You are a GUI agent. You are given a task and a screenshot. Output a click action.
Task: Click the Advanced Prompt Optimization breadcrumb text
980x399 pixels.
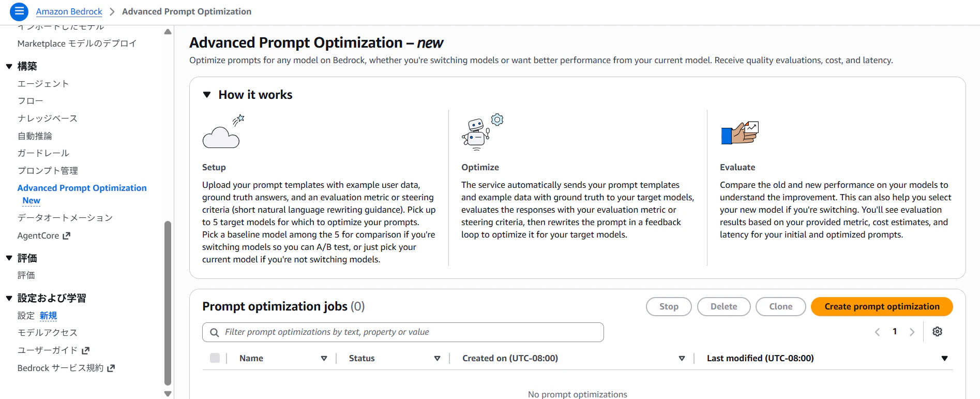187,11
